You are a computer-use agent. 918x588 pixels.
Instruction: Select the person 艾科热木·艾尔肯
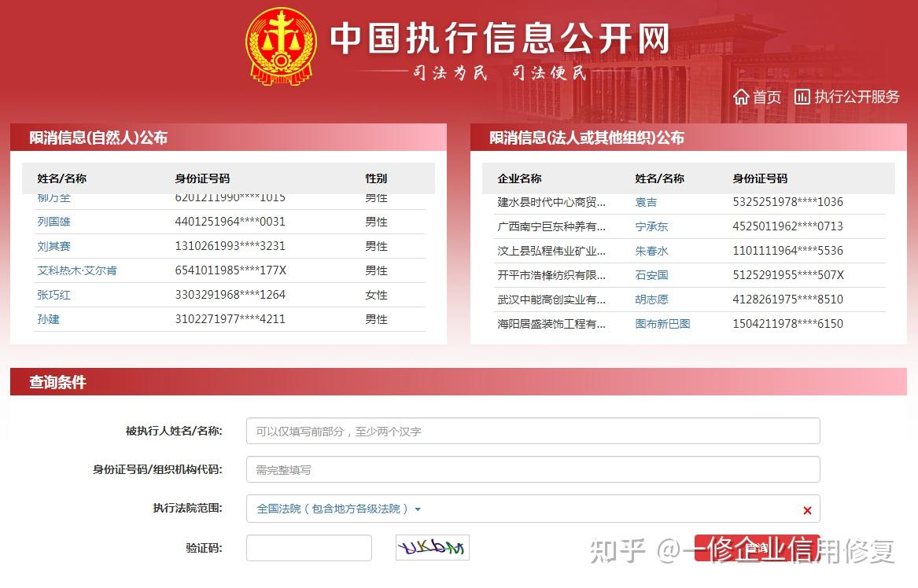point(77,270)
